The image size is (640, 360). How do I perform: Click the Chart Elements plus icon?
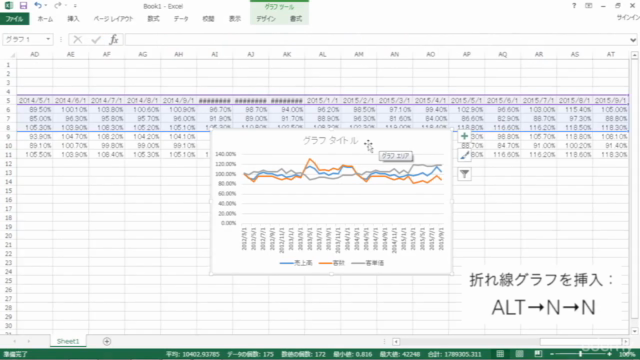click(x=464, y=136)
